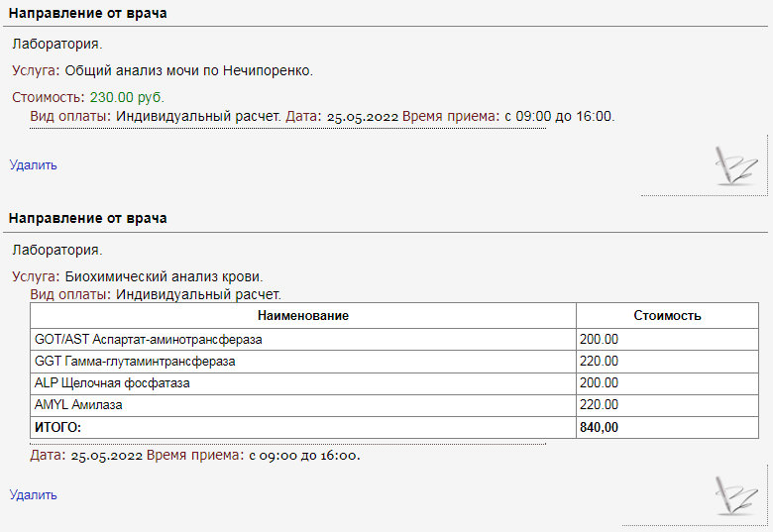Image resolution: width=773 pixels, height=532 pixels.
Task: Click the ИТОГО label cell
Action: tap(57, 428)
